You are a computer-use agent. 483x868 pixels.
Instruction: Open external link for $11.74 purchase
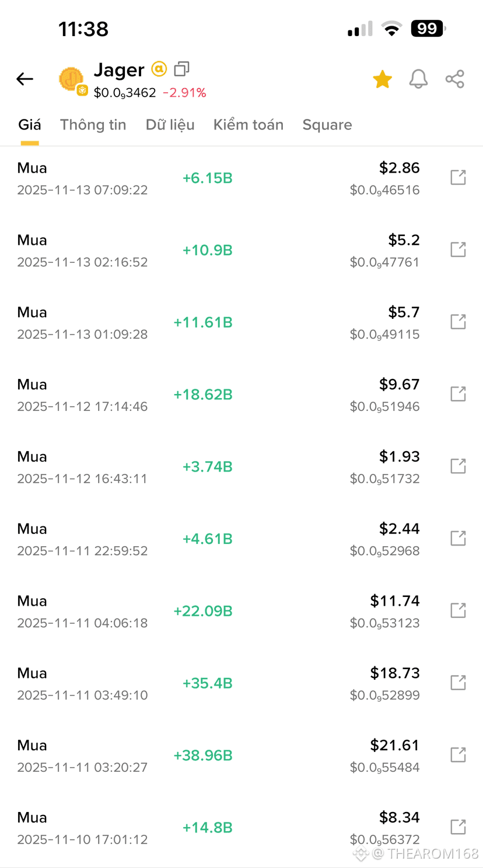pyautogui.click(x=459, y=610)
